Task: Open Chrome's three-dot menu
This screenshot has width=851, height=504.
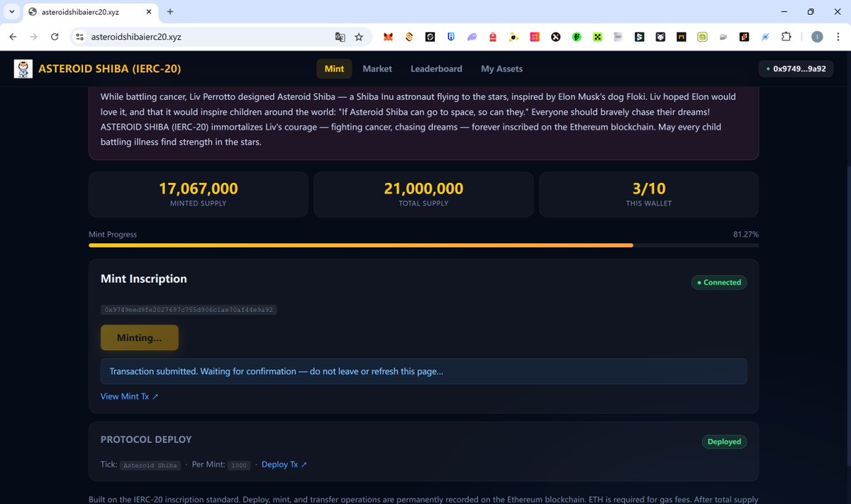Action: click(838, 37)
